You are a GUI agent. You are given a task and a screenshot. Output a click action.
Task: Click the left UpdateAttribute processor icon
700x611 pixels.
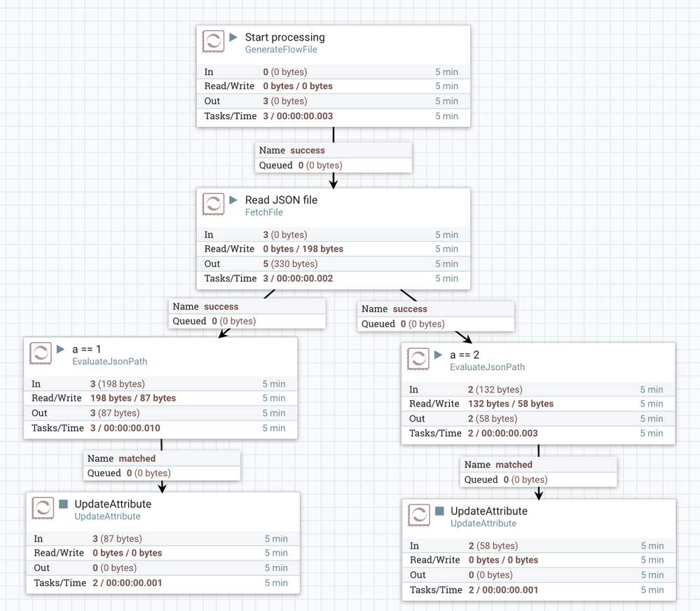click(43, 508)
